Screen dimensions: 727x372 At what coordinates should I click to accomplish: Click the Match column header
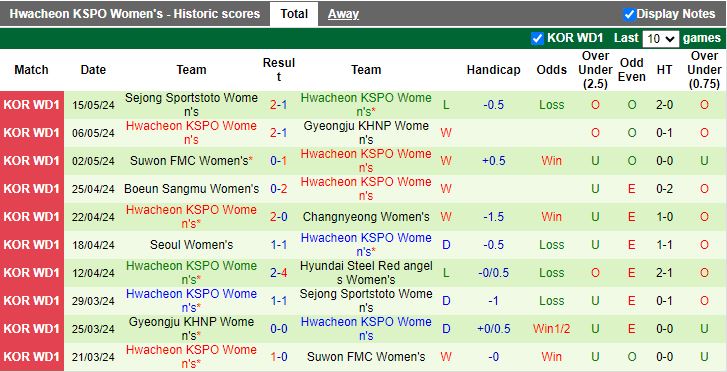click(x=32, y=70)
